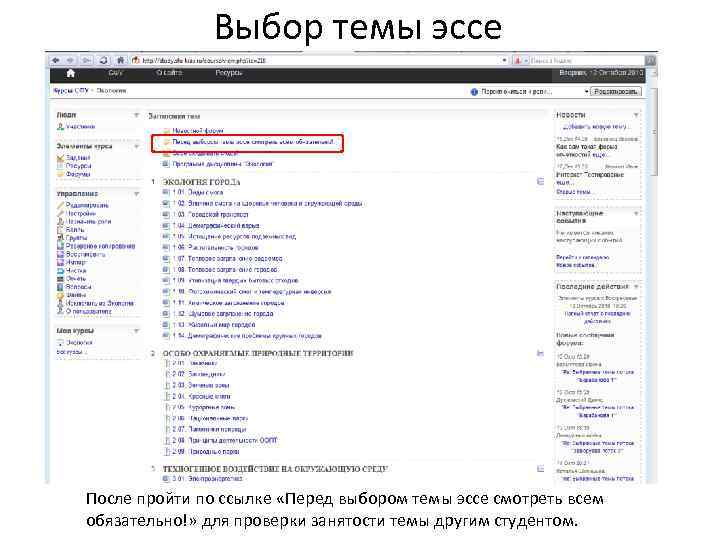The height and width of the screenshot is (540, 720).
Task: Click the forum icon beside Новостной форум
Action: point(167,131)
